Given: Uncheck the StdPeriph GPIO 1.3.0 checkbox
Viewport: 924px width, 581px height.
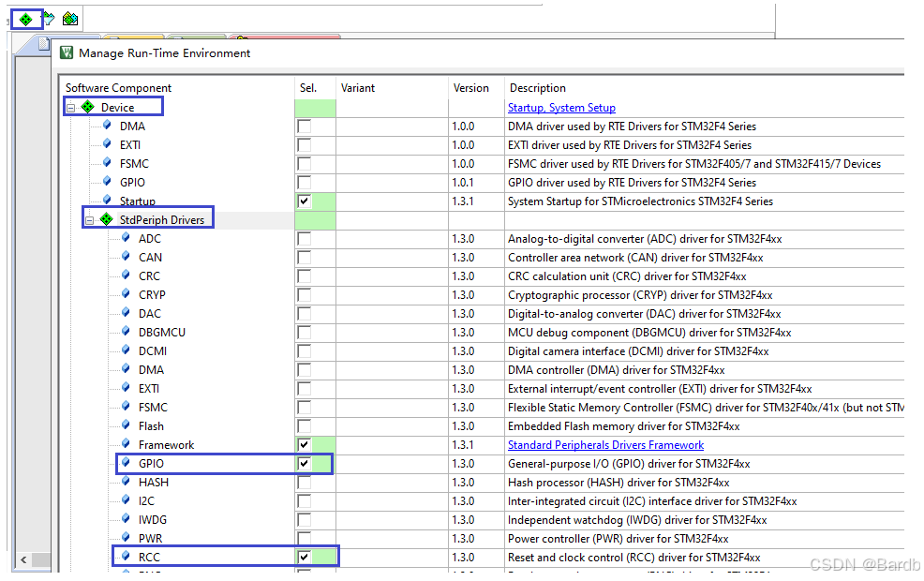Looking at the screenshot, I should click(x=304, y=464).
